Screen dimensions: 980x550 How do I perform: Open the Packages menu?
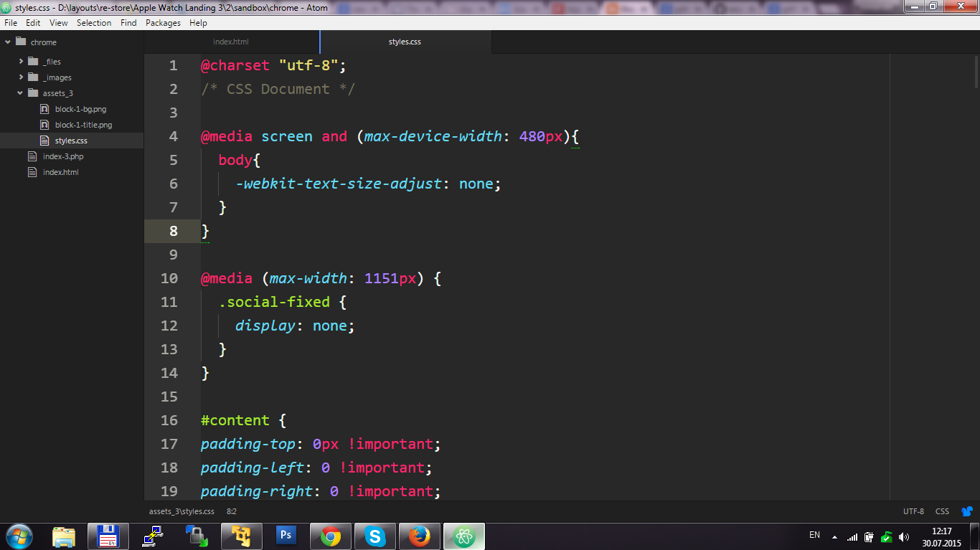pos(163,22)
